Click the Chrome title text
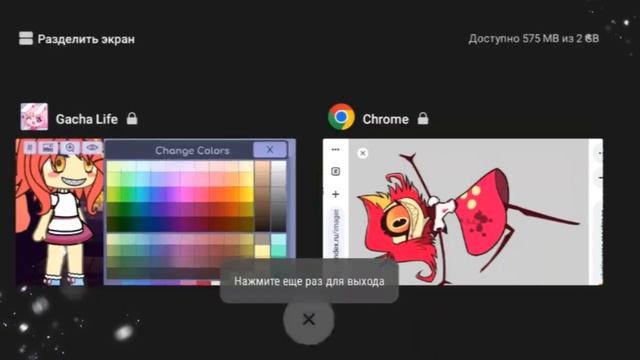Screen dimensions: 640x360 tap(385, 119)
